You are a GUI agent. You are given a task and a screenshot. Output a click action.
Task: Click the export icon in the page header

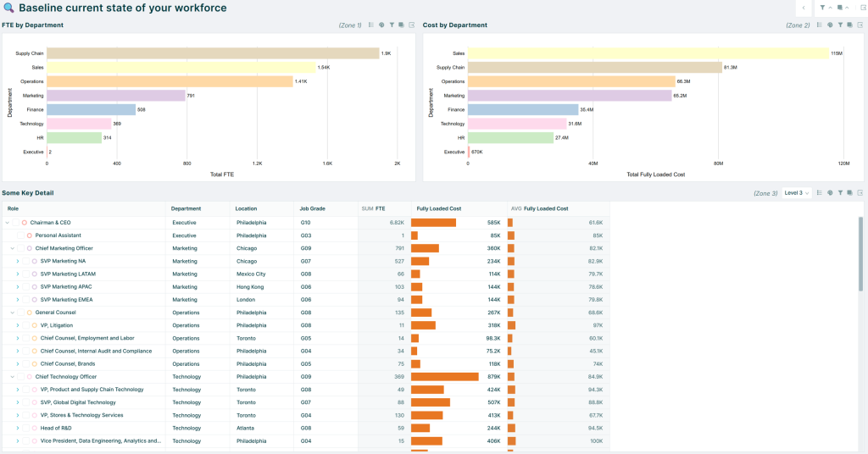pyautogui.click(x=864, y=8)
